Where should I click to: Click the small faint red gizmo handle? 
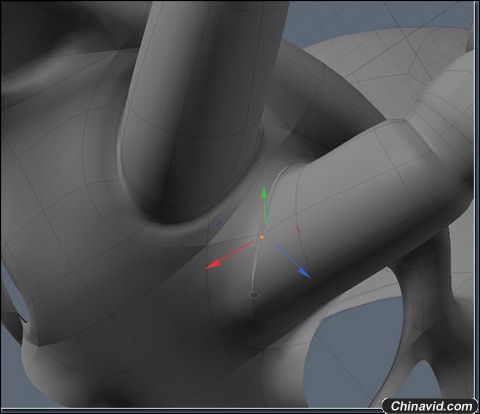click(x=298, y=229)
